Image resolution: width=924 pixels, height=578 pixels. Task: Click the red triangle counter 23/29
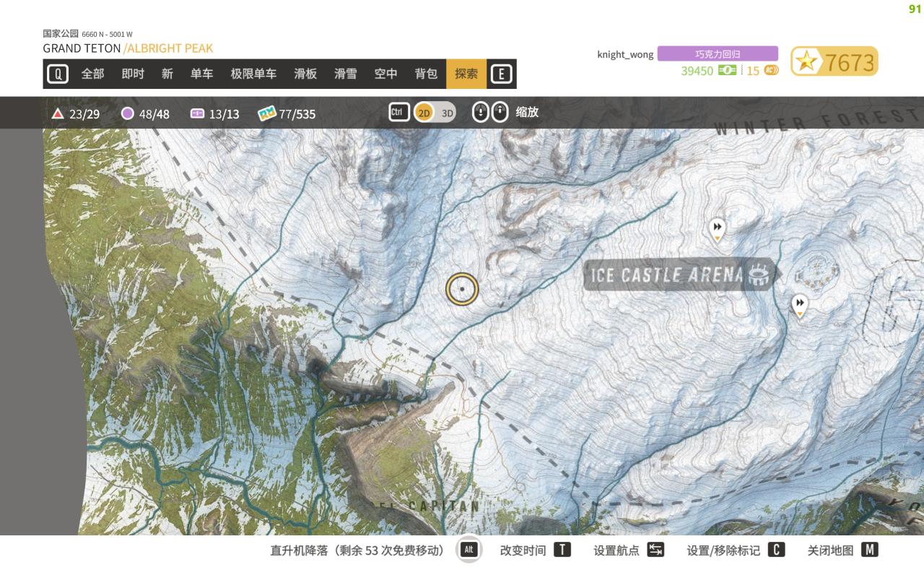pos(75,113)
